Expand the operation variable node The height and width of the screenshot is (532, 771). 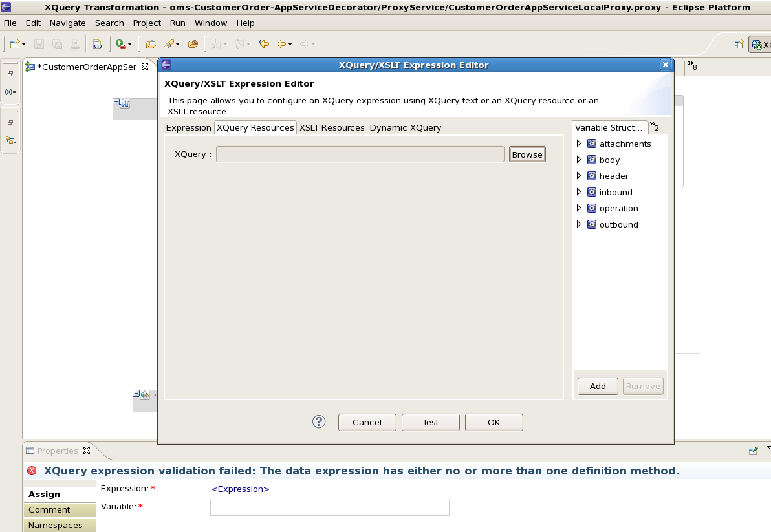coord(579,208)
